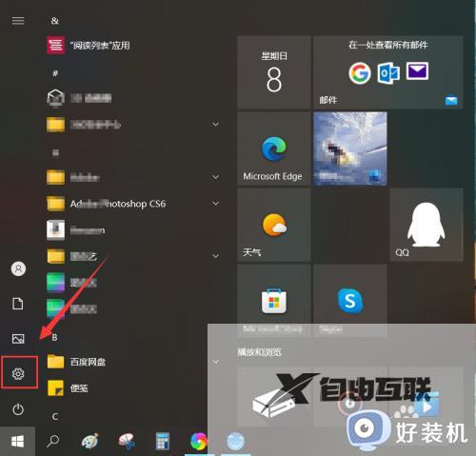
Task: Open the Skype tile
Action: pyautogui.click(x=350, y=300)
